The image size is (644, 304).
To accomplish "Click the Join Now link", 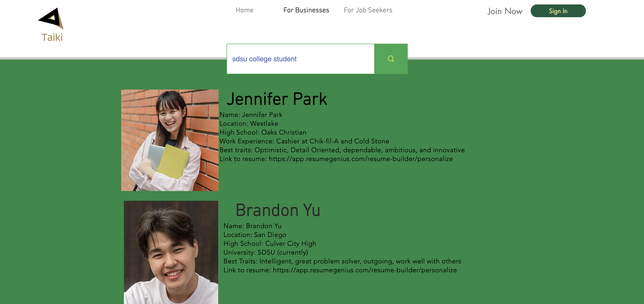I will point(504,11).
